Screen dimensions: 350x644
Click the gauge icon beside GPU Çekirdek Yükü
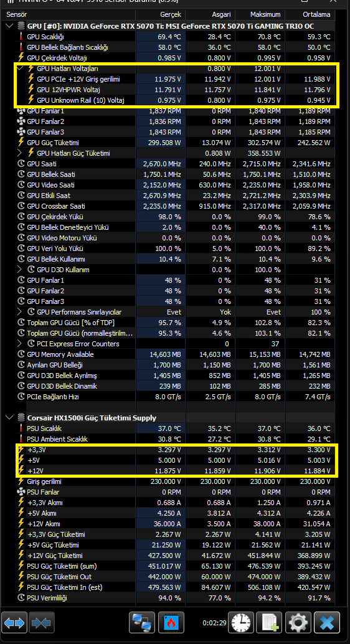[x=21, y=217]
